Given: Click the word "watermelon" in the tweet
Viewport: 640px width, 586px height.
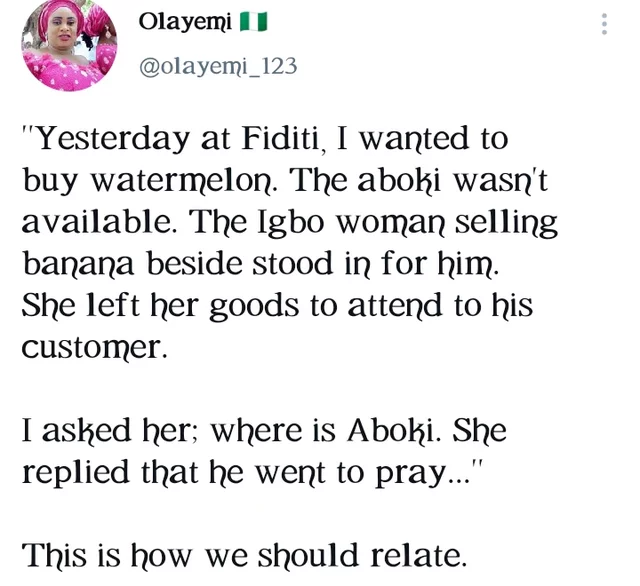Looking at the screenshot, I should pos(182,180).
